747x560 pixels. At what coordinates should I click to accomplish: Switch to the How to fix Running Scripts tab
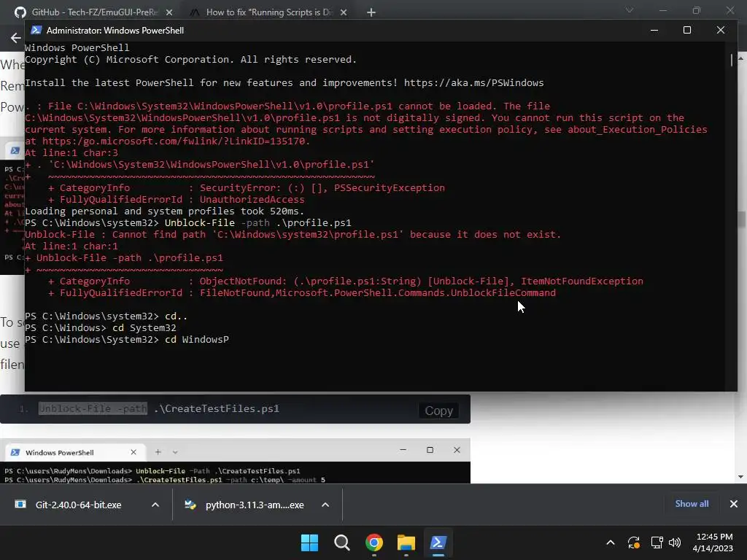click(x=268, y=12)
